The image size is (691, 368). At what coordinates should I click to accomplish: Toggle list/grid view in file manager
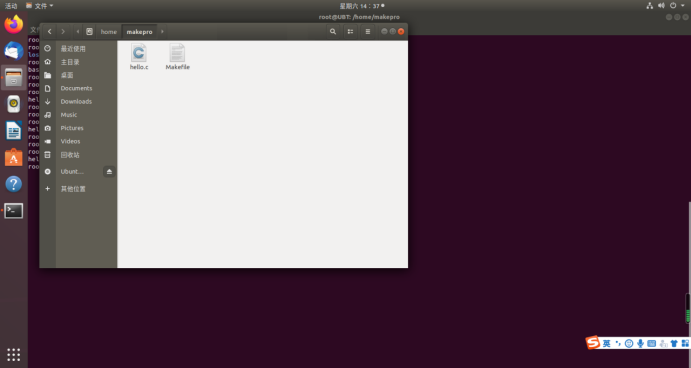(x=350, y=32)
